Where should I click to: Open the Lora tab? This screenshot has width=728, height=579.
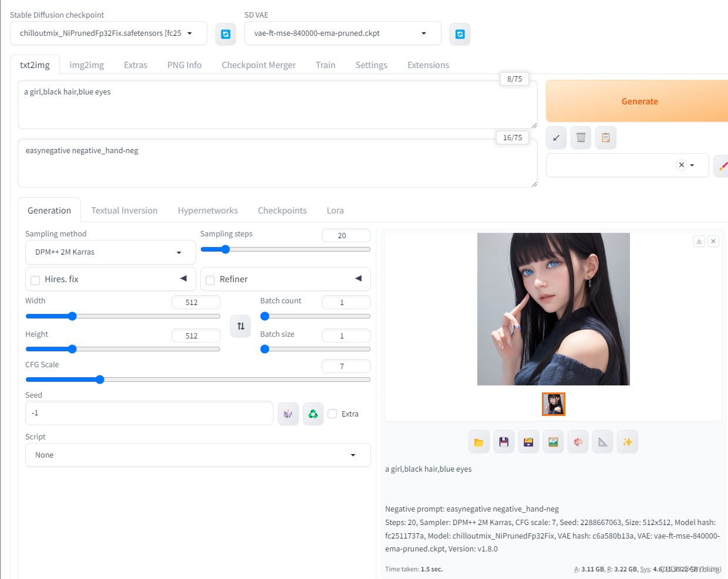335,210
